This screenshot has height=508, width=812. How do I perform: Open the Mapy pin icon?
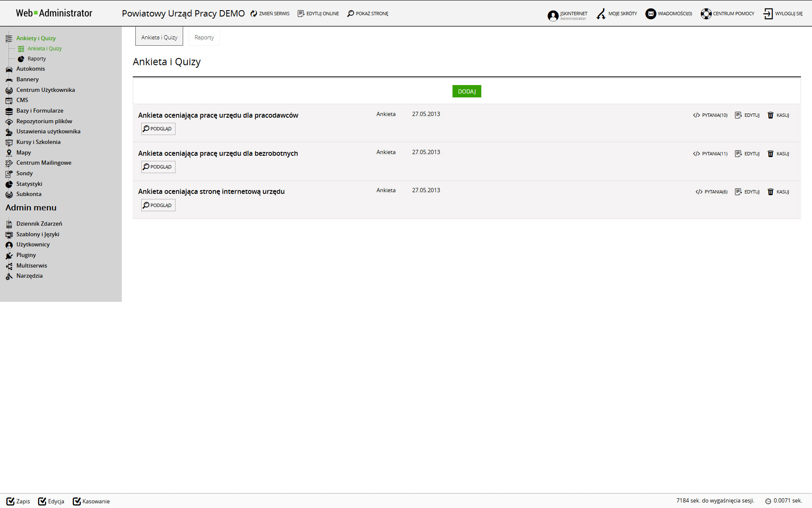point(9,153)
